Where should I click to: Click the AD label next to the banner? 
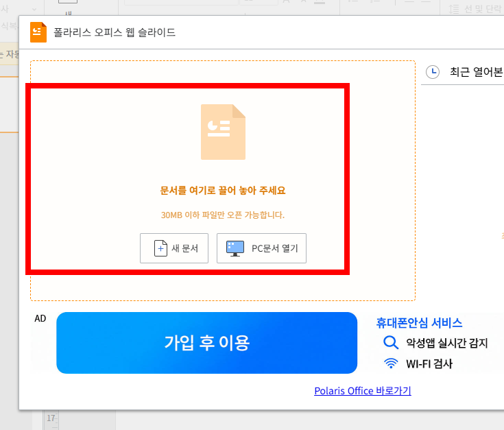40,318
